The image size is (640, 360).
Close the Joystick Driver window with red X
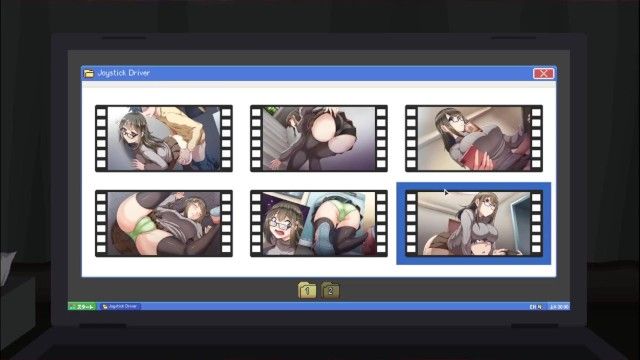(543, 73)
